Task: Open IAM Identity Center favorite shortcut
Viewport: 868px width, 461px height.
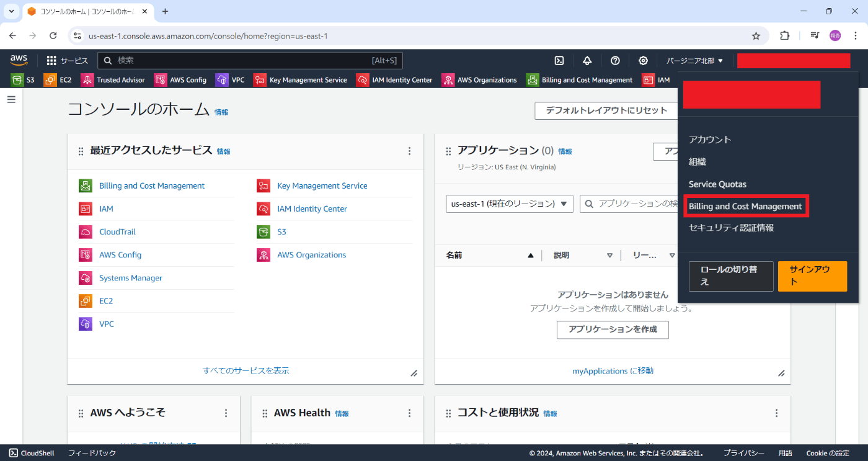Action: (x=394, y=80)
